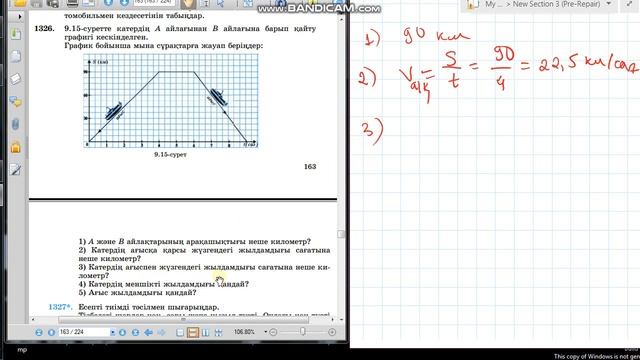Click the graph figure 9.15 thumbnail
Image resolution: width=640 pixels, height=360 pixels.
coord(171,101)
